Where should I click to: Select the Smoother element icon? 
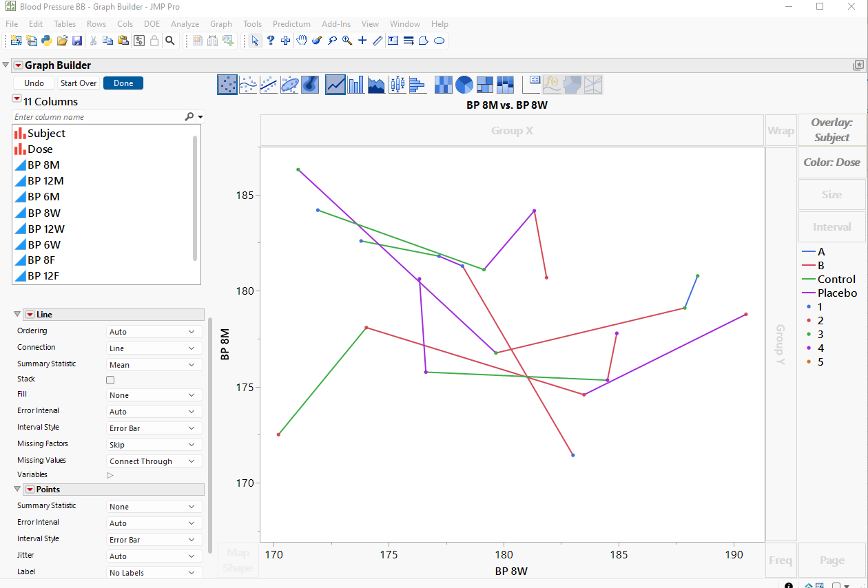click(248, 85)
